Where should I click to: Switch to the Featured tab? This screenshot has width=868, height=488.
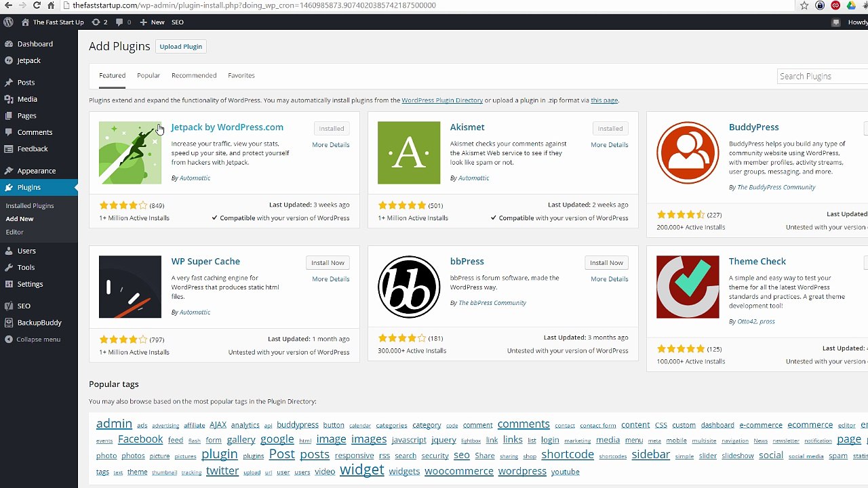click(112, 75)
